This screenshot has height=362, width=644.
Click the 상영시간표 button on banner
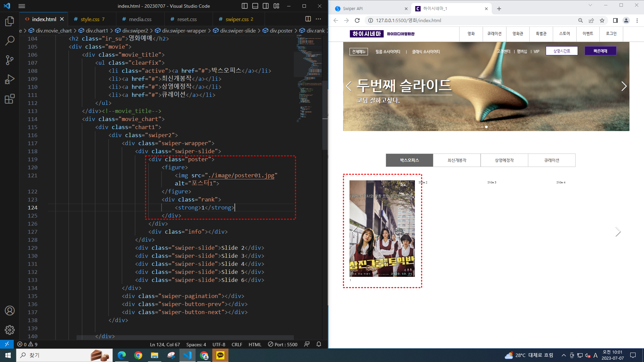561,51
